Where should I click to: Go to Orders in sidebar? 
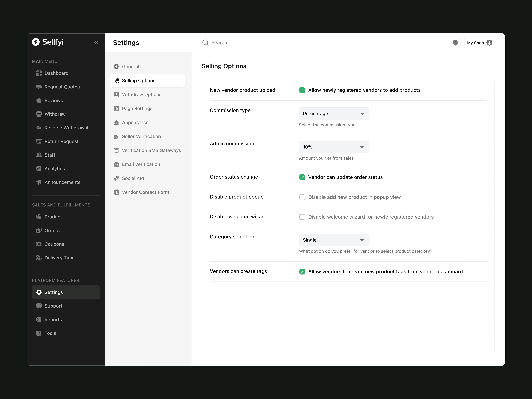coord(52,230)
